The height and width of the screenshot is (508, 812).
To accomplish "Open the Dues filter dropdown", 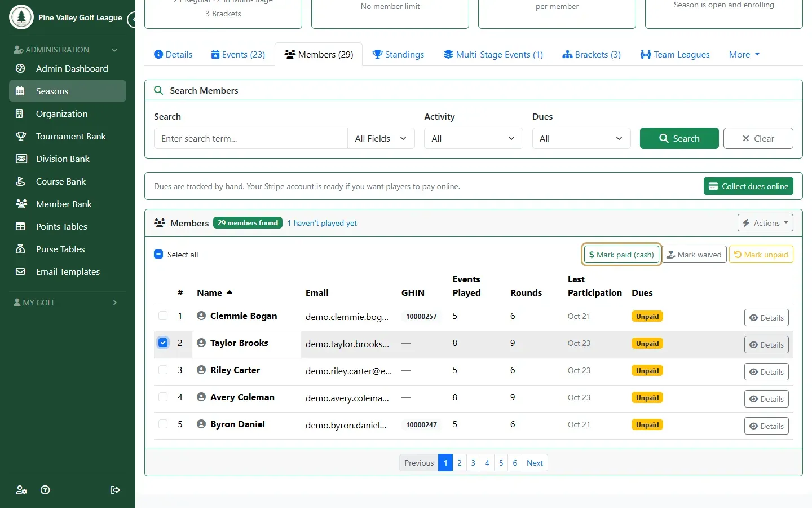I will coord(581,138).
